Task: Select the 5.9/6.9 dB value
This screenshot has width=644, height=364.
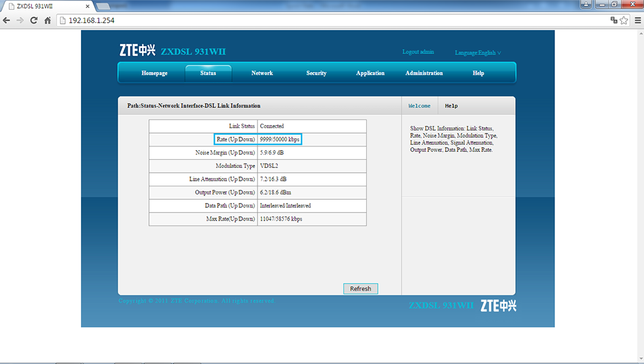Action: (272, 153)
